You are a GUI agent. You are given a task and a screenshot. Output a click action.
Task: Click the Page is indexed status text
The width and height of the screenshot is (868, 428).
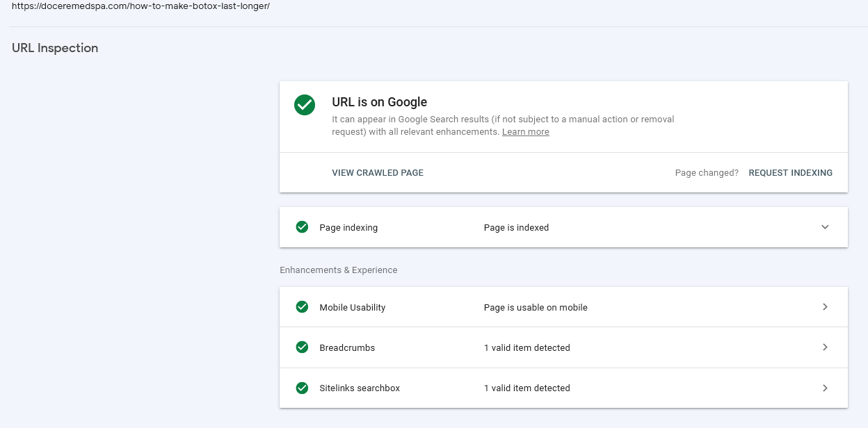click(x=516, y=228)
